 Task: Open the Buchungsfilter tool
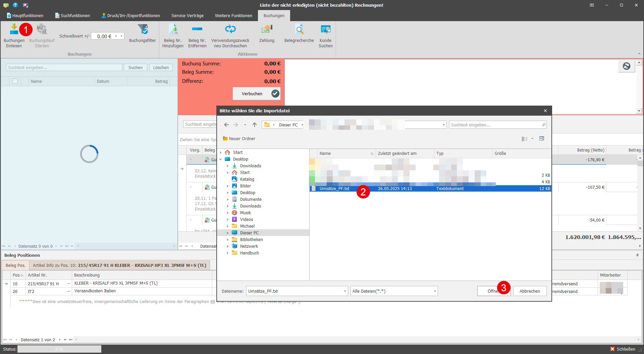143,34
